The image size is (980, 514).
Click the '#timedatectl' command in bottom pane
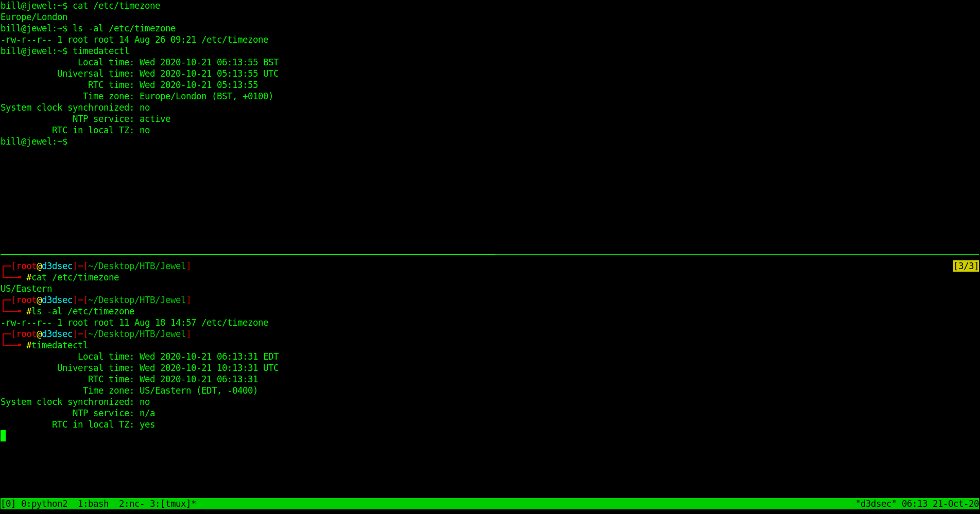click(x=57, y=345)
